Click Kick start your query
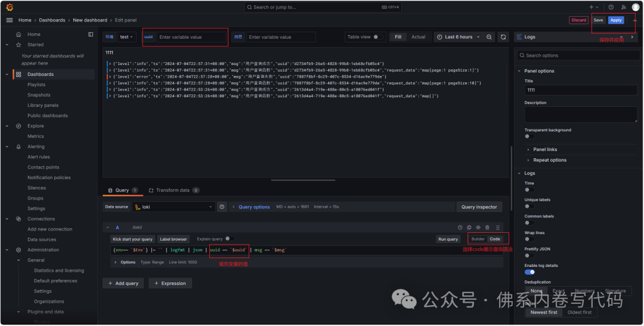644x326 pixels. click(132, 239)
